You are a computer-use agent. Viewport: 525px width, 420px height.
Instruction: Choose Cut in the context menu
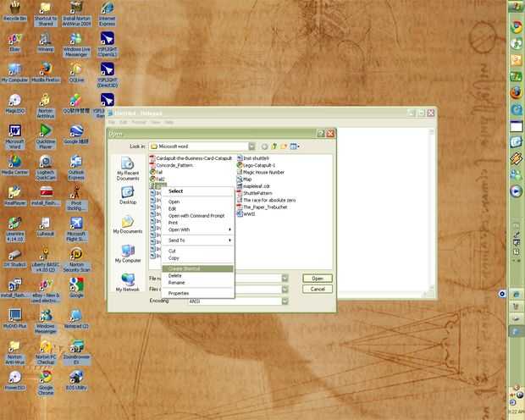pos(197,251)
